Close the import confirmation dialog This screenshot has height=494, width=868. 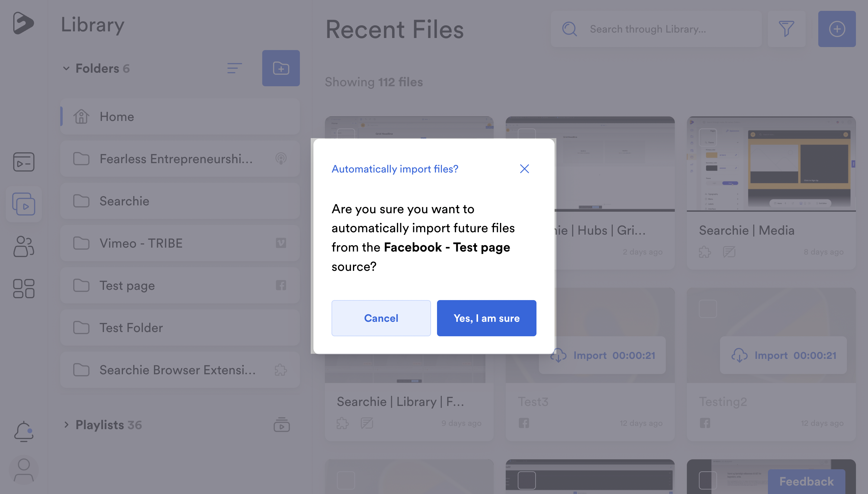coord(524,169)
